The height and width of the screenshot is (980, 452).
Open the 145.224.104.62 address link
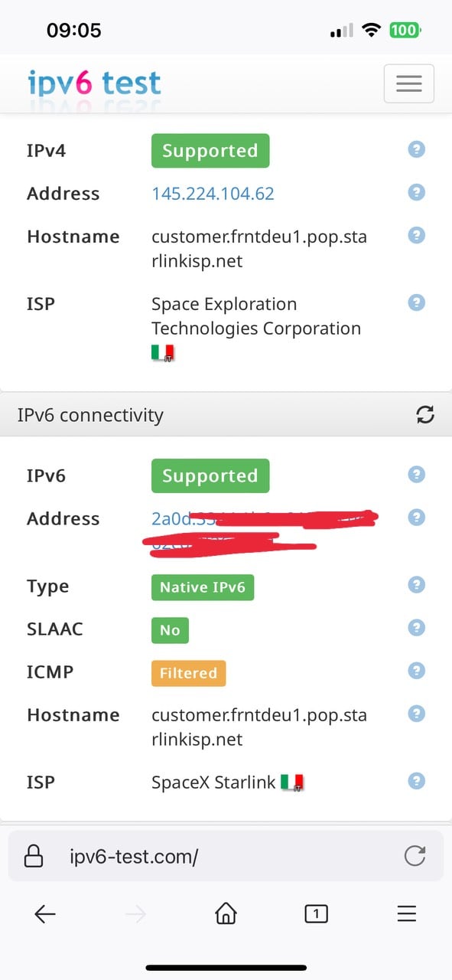[x=213, y=194]
